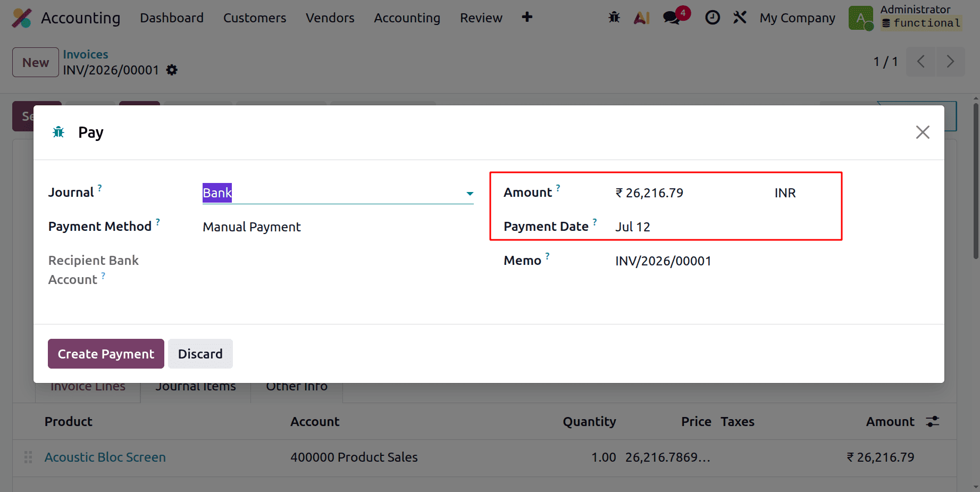This screenshot has width=980, height=492.
Task: Go to the previous record arrow
Action: 921,62
